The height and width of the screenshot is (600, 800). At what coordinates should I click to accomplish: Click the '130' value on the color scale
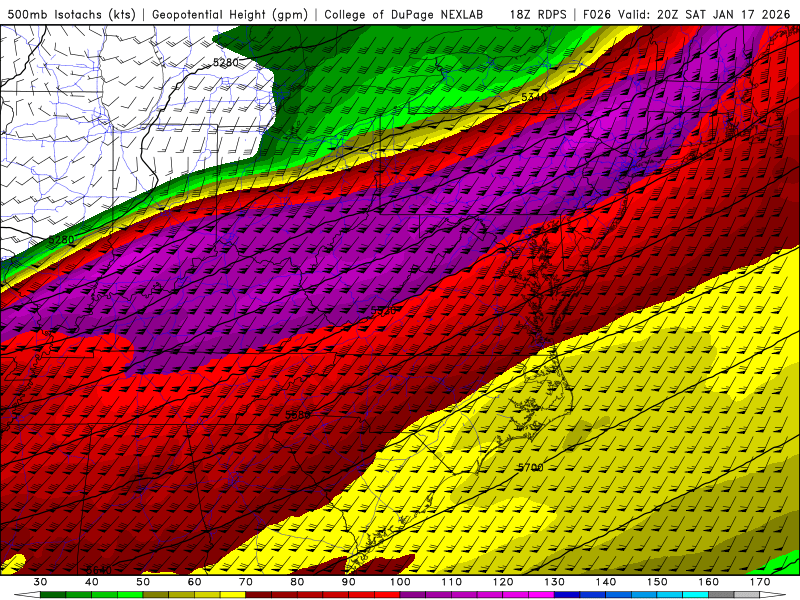(x=554, y=582)
